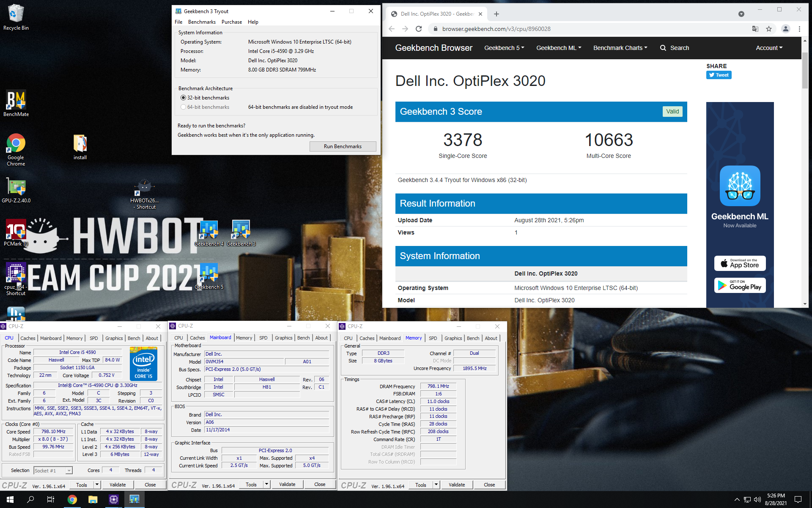The width and height of the screenshot is (812, 508).
Task: Click the Geekbench Browser home link
Action: pos(433,48)
